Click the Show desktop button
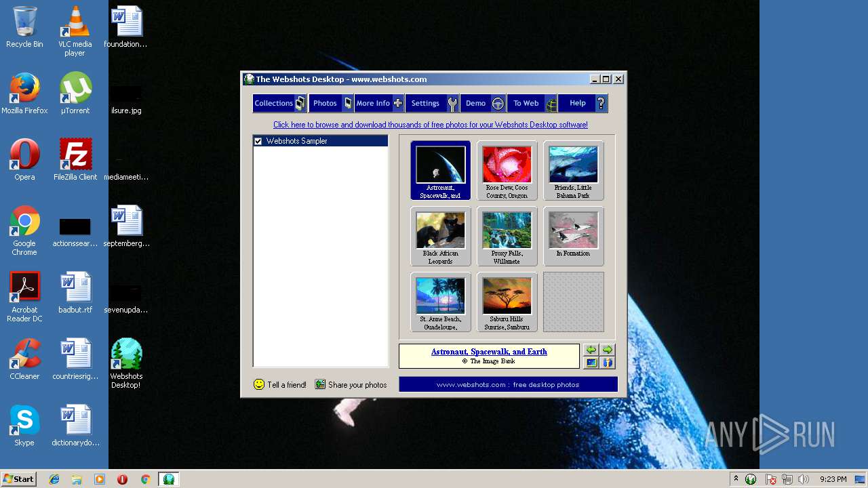This screenshot has width=868, height=488. coord(861,479)
